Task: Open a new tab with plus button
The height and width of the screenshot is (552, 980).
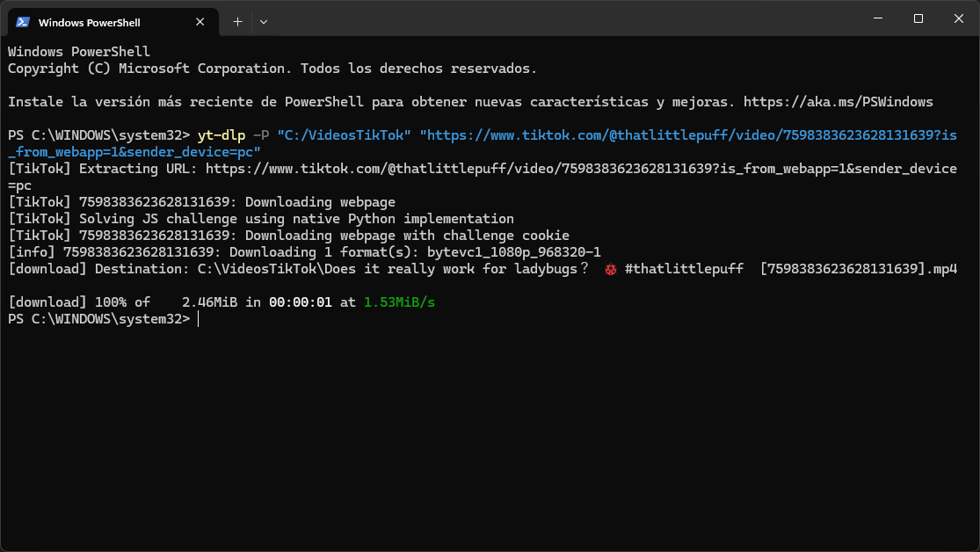Action: click(x=237, y=22)
